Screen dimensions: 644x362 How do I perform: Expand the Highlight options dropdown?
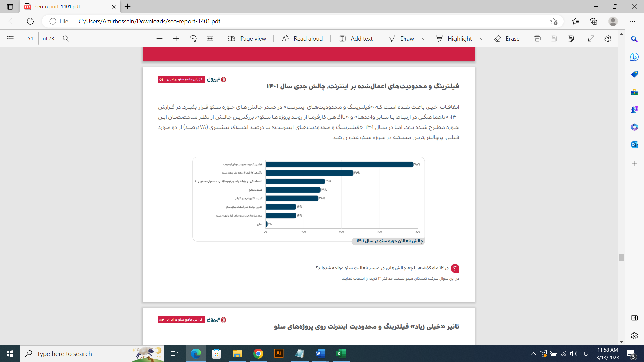pyautogui.click(x=482, y=38)
